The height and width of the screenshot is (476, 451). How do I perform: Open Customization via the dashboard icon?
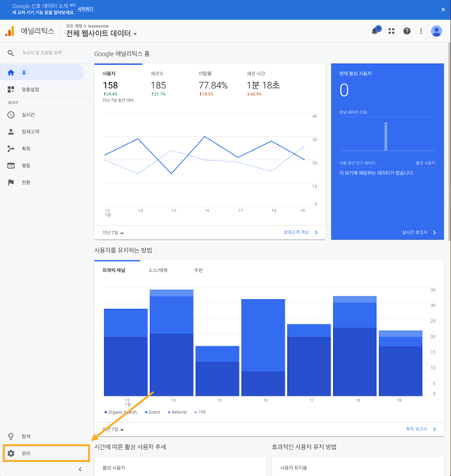(11, 89)
